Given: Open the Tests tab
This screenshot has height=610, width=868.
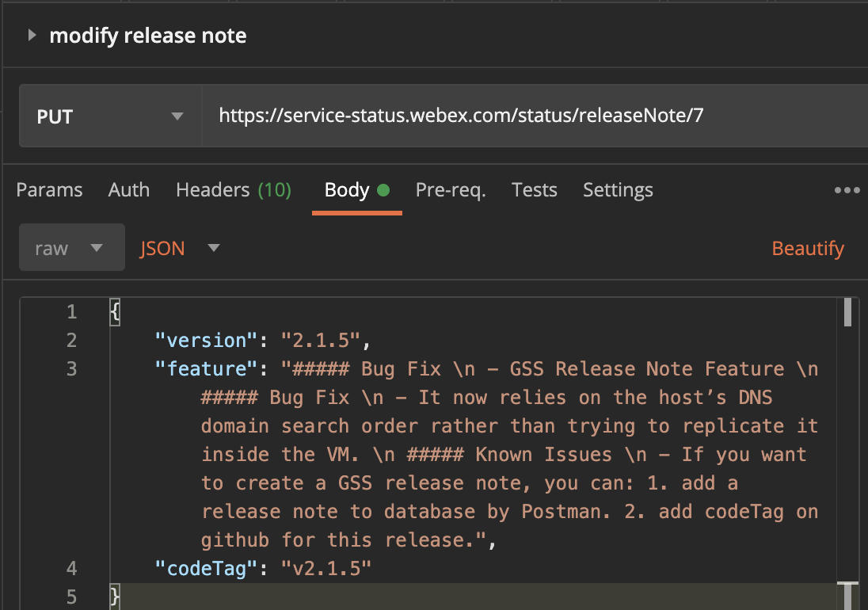Looking at the screenshot, I should pos(535,190).
